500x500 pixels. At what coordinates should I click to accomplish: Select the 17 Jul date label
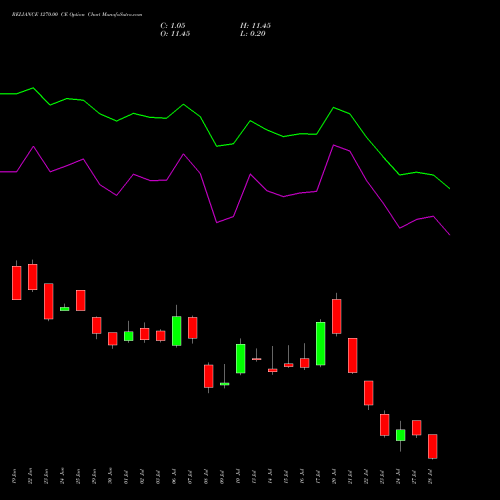pos(318,476)
